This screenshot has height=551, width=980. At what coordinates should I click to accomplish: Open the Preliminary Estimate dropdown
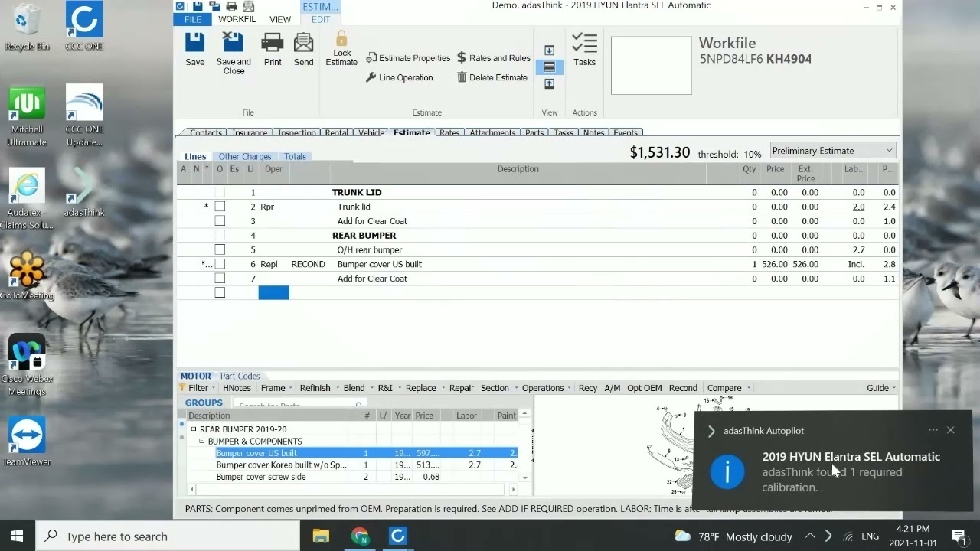coord(833,151)
